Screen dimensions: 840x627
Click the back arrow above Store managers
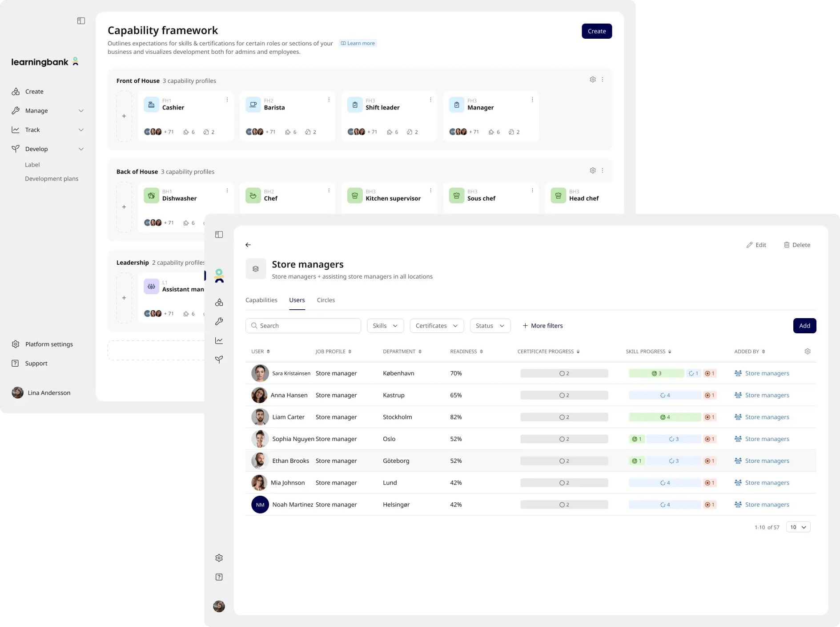coord(248,245)
